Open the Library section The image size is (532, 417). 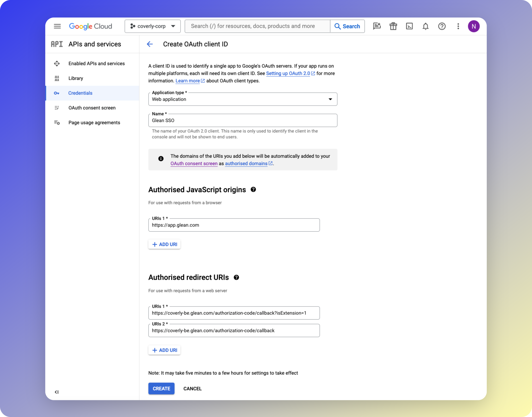click(x=76, y=78)
